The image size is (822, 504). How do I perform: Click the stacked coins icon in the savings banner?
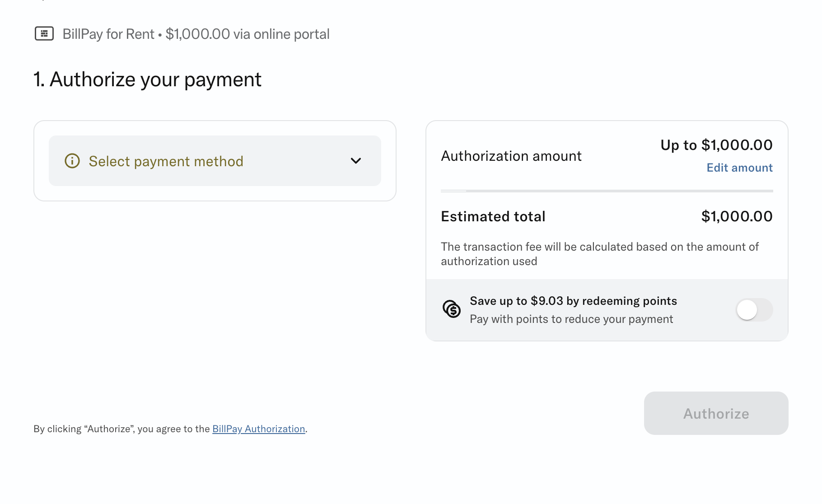pyautogui.click(x=453, y=309)
